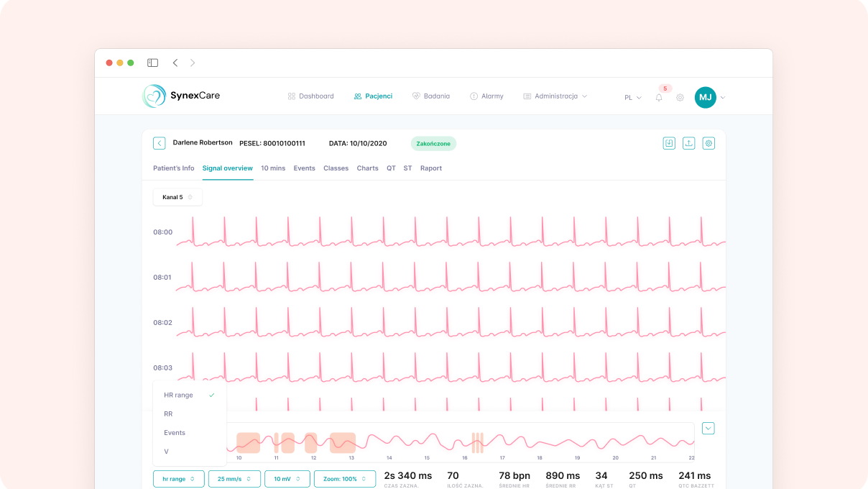868x489 pixels.
Task: Click the download report icon
Action: pyautogui.click(x=669, y=143)
